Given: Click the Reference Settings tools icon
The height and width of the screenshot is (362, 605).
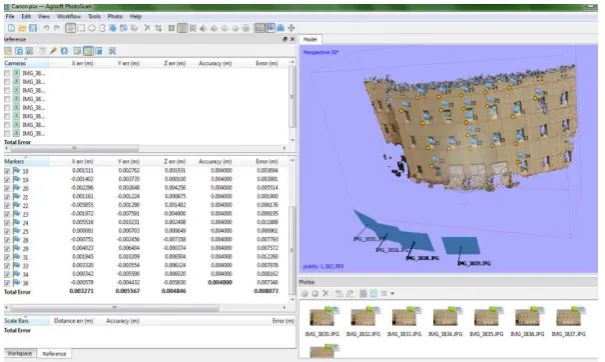Looking at the screenshot, I should (x=112, y=51).
